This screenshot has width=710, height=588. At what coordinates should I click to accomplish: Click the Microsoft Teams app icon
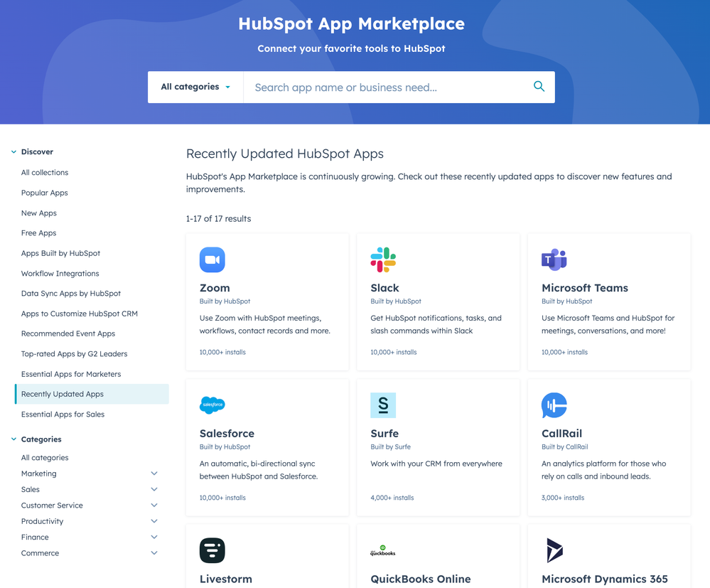point(554,260)
